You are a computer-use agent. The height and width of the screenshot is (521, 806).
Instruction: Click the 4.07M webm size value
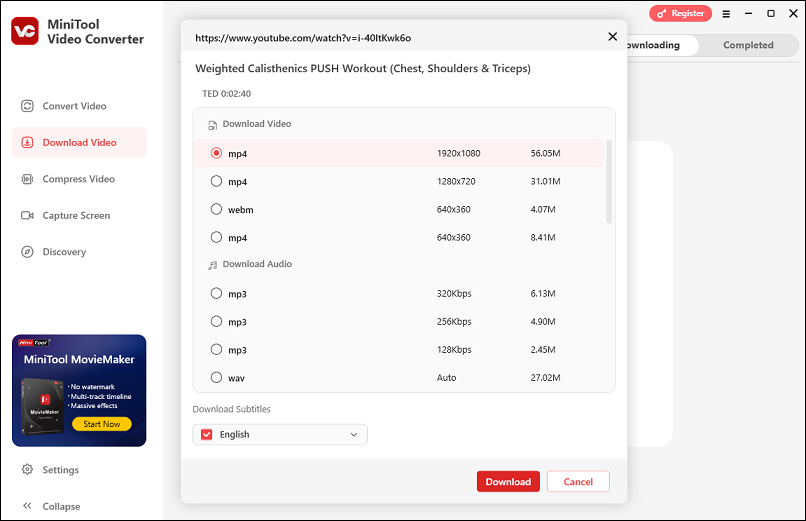[543, 209]
